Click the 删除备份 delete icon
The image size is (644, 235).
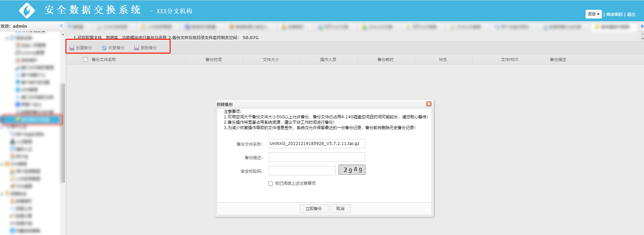point(137,48)
